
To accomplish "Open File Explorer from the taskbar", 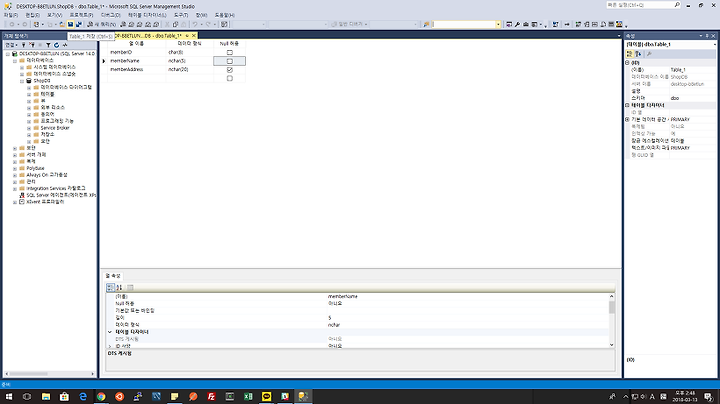I will coord(46,396).
